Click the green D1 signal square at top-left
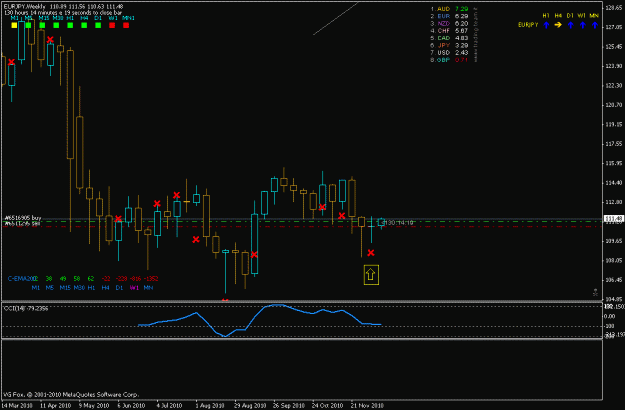 (x=98, y=25)
